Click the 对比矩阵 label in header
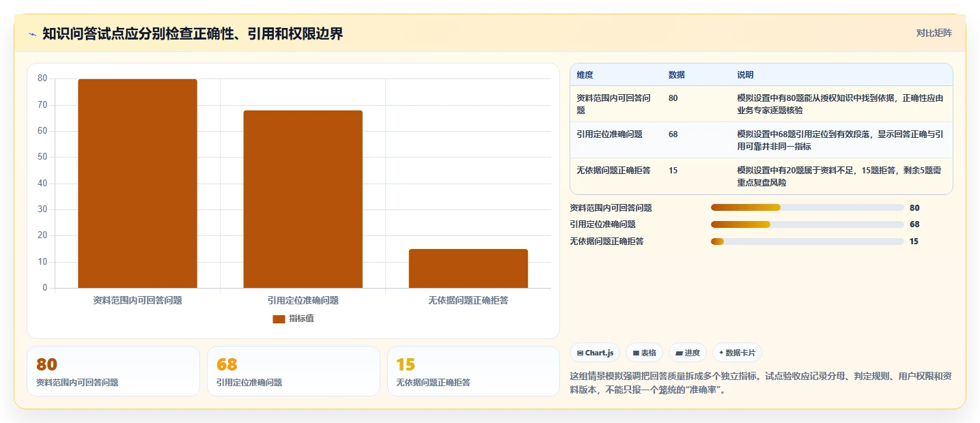 934,33
